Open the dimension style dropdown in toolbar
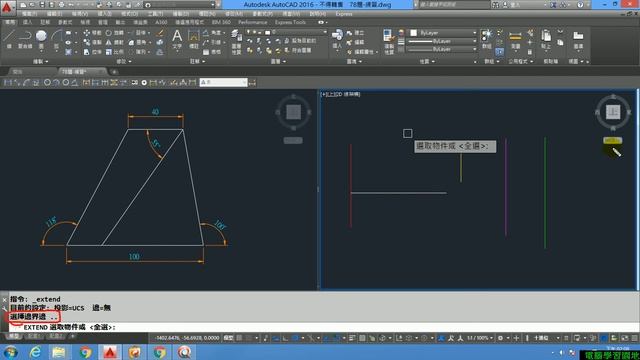This screenshot has height=360, width=640. (224, 82)
